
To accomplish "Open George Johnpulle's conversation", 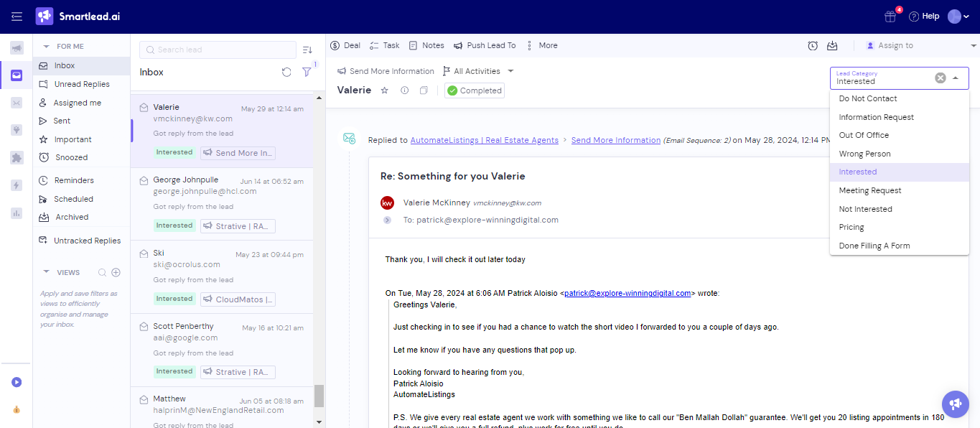I will (222, 204).
